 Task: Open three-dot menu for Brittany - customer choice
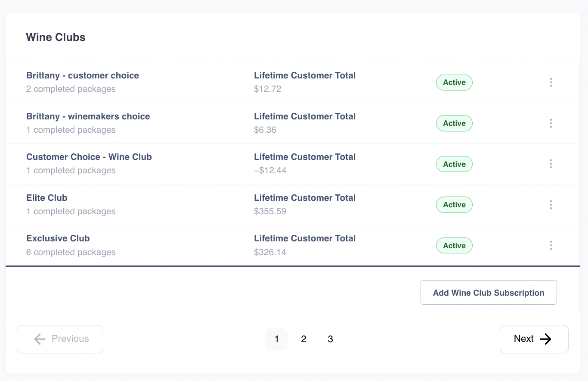[551, 82]
